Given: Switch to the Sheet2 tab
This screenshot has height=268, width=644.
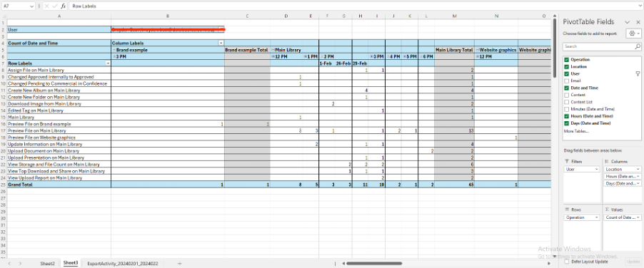Looking at the screenshot, I should click(x=47, y=264).
